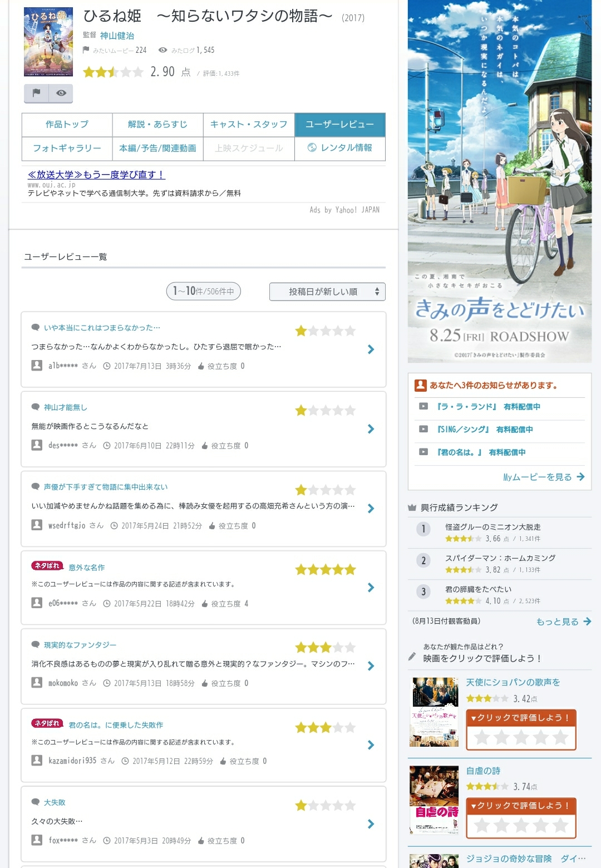Click thumbs-up 役立ち度 icon on e06***** review
This screenshot has width=601, height=868.
click(205, 603)
